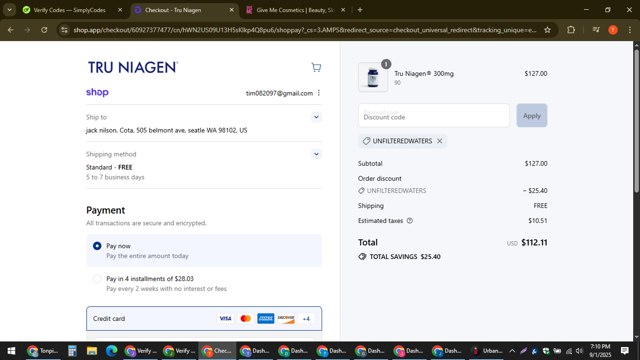Click the Credit card payment option

pos(204,318)
